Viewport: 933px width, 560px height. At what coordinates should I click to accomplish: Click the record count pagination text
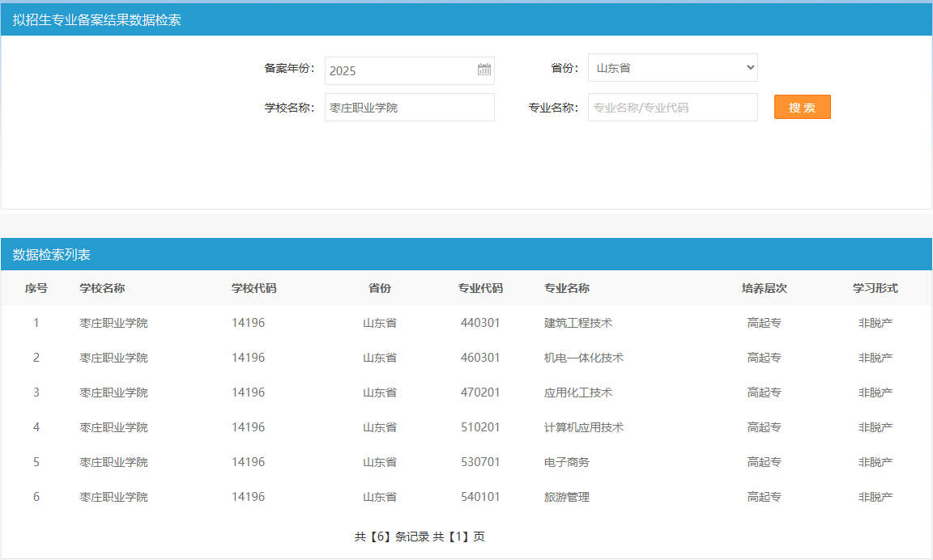pos(420,537)
